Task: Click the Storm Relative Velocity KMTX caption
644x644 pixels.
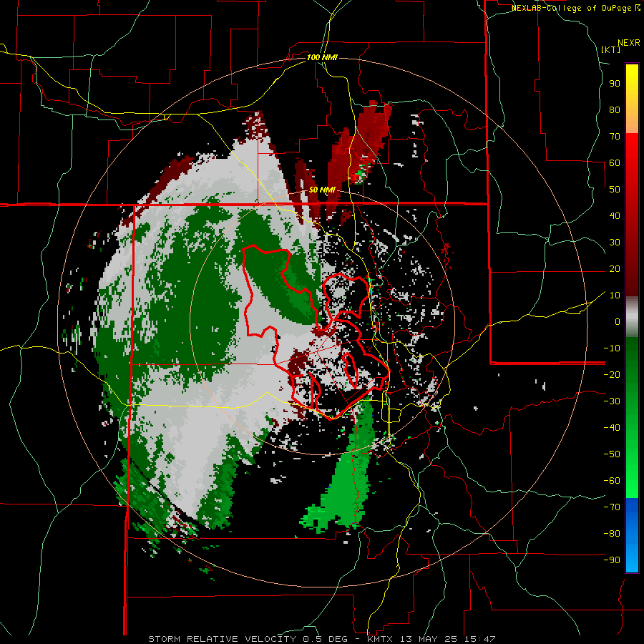Action: tap(321, 639)
